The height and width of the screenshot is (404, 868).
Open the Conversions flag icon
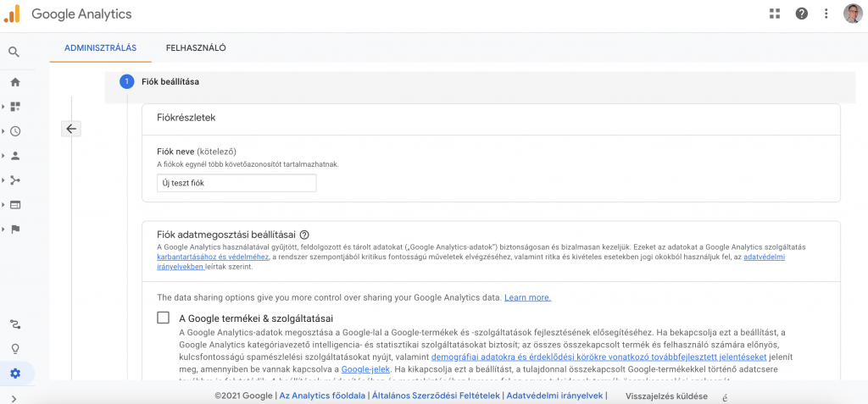point(15,230)
